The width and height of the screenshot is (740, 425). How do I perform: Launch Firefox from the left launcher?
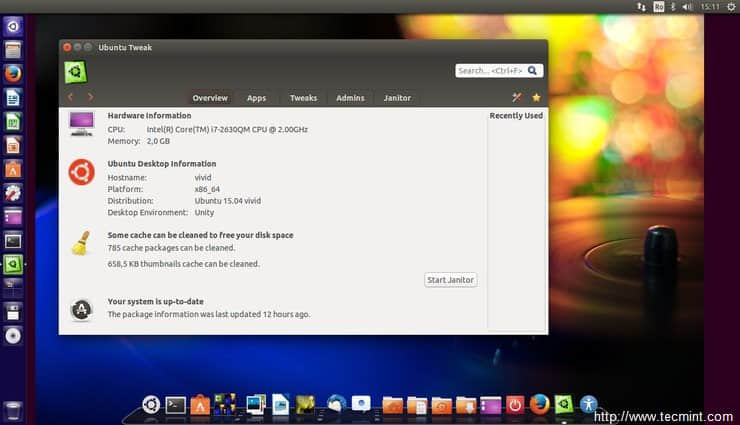[13, 73]
